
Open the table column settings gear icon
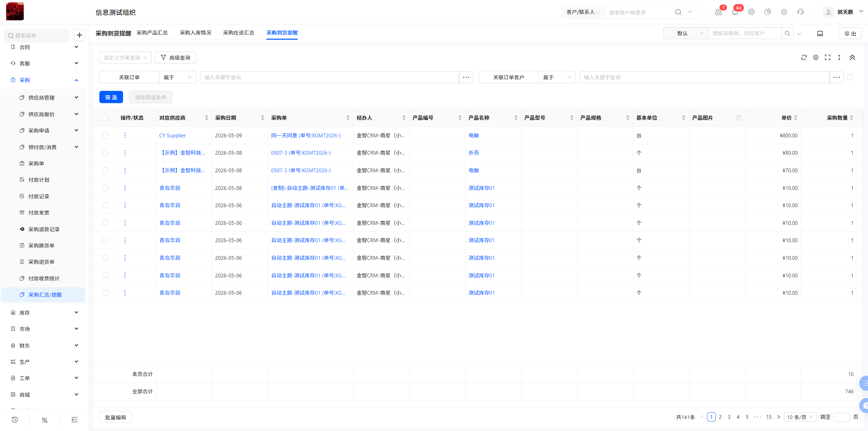click(x=816, y=58)
